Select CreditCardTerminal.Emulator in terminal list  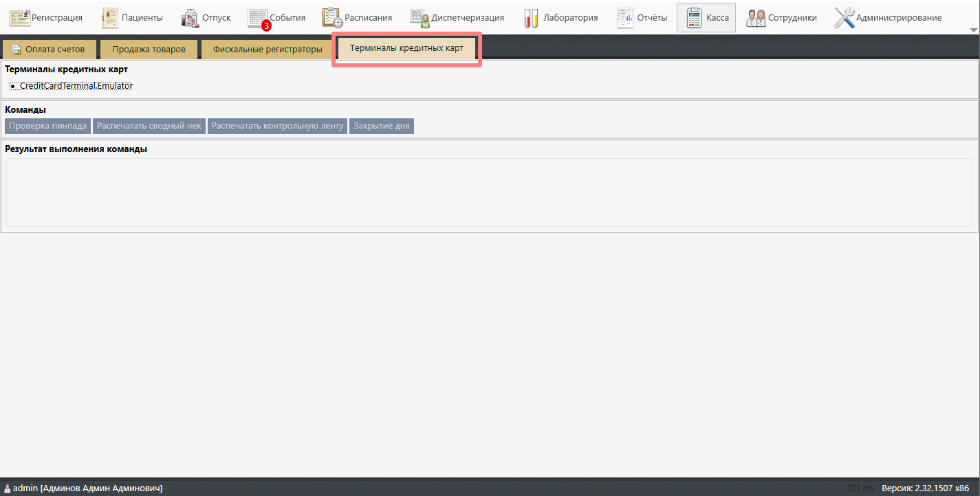pyautogui.click(x=76, y=86)
